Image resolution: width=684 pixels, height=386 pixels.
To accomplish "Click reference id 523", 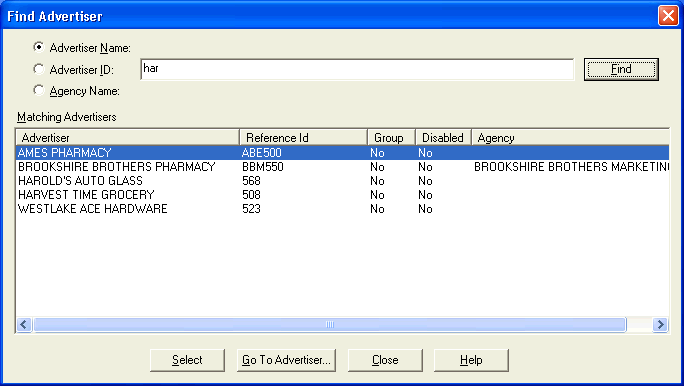I will (251, 208).
